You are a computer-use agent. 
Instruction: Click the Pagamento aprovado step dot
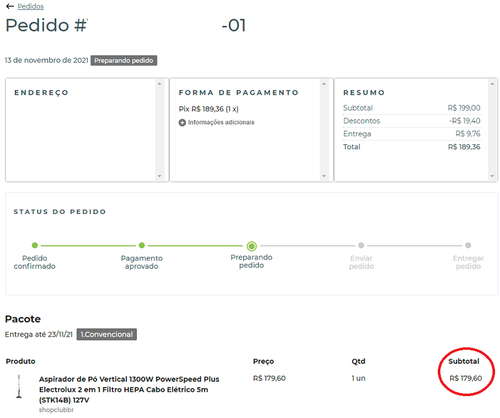coord(142,245)
